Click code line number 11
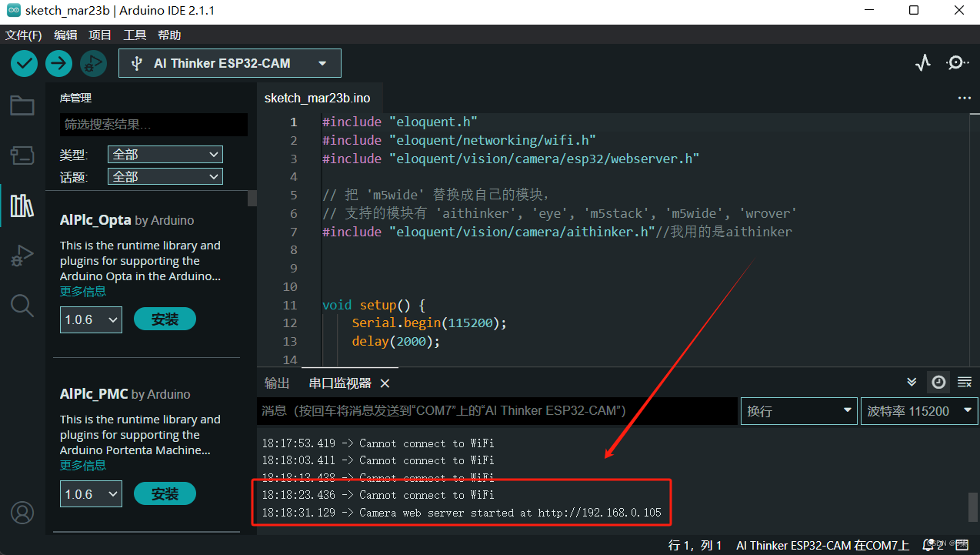Viewport: 980px width, 555px height. point(289,305)
